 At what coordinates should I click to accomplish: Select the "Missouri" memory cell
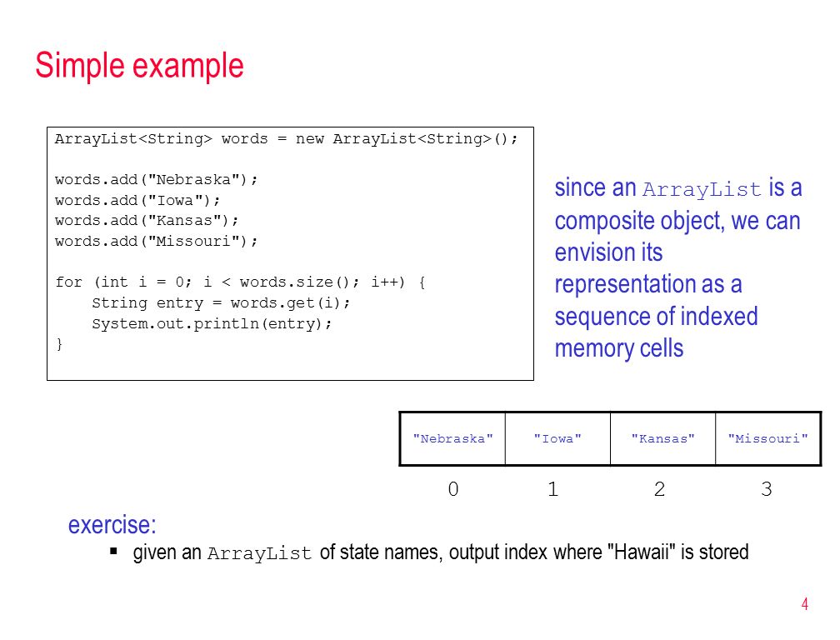(x=767, y=438)
